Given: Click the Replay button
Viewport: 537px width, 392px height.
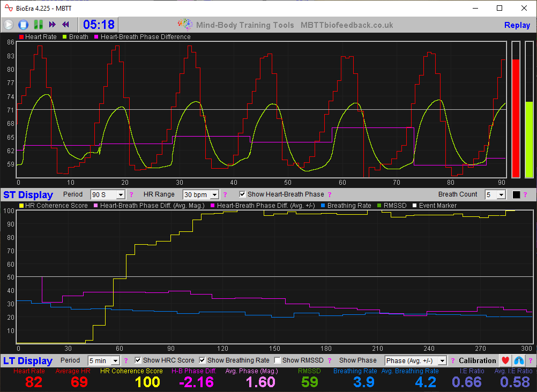Looking at the screenshot, I should [x=516, y=25].
